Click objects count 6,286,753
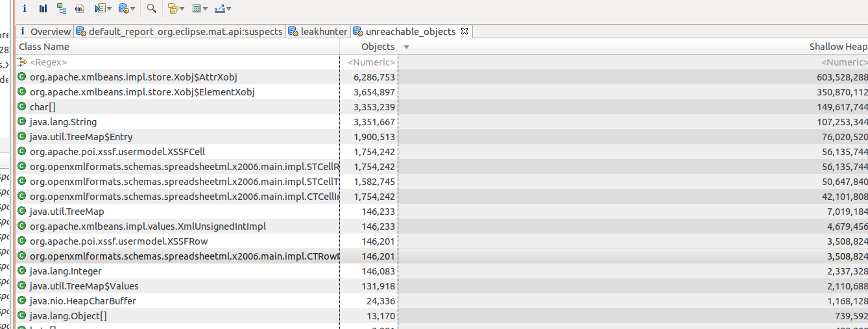The height and width of the screenshot is (329, 868). point(374,77)
